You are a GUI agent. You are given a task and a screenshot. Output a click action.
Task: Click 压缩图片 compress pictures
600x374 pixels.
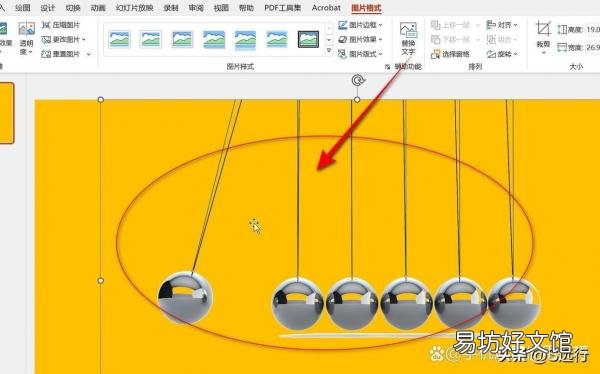point(60,25)
